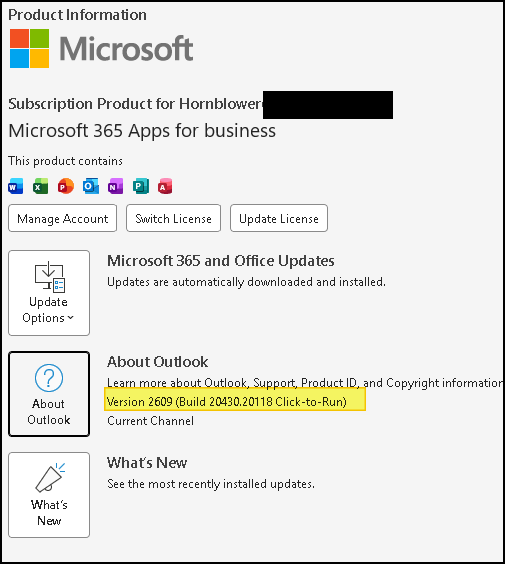Click the Version 2609 build text
This screenshot has width=505, height=564.
coord(227,401)
